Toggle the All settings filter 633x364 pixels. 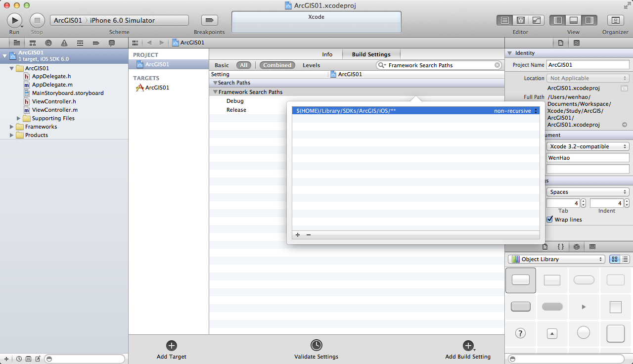click(244, 65)
